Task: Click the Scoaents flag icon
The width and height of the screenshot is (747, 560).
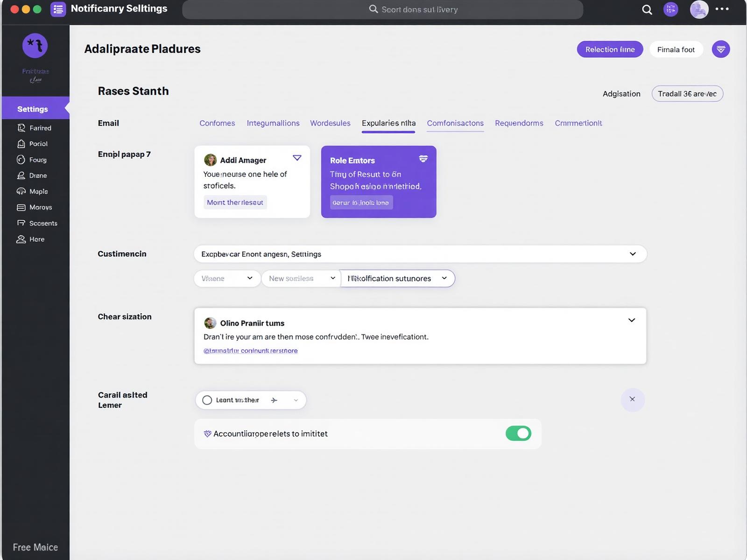Action: coord(21,223)
